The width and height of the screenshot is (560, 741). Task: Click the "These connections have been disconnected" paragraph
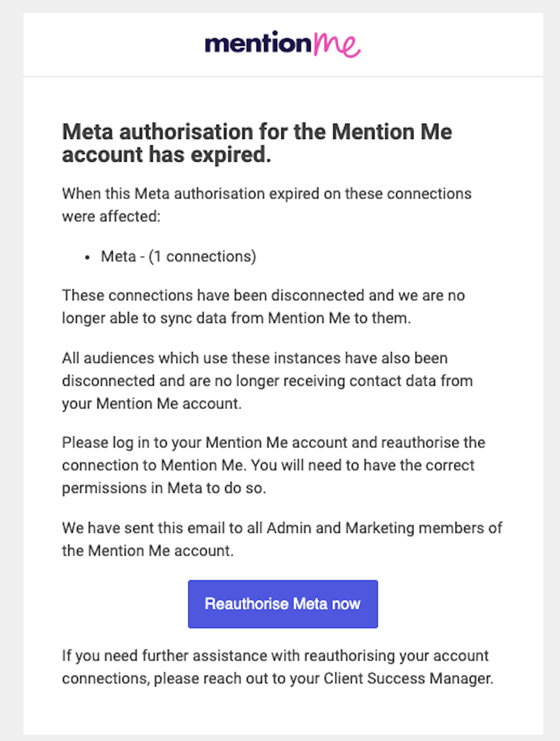pyautogui.click(x=263, y=306)
